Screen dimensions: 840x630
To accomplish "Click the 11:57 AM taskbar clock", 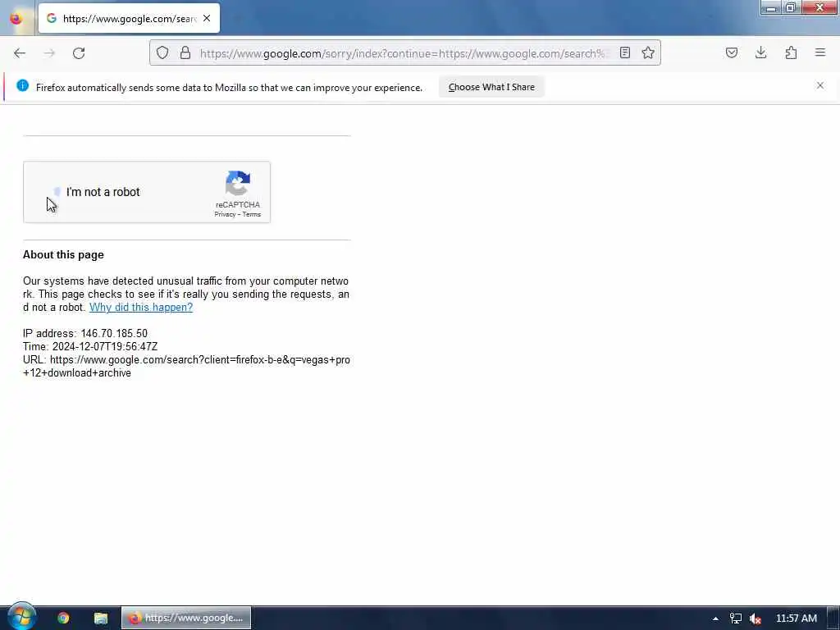I will tap(796, 619).
